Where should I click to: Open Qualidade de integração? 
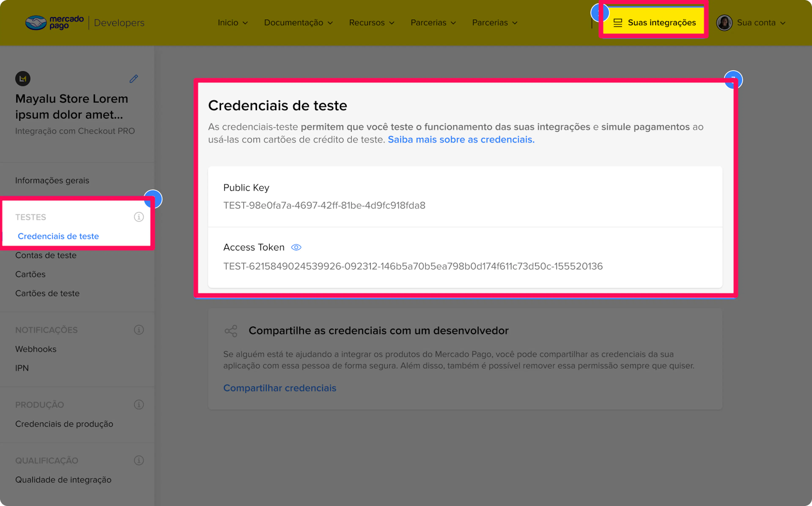click(x=63, y=480)
